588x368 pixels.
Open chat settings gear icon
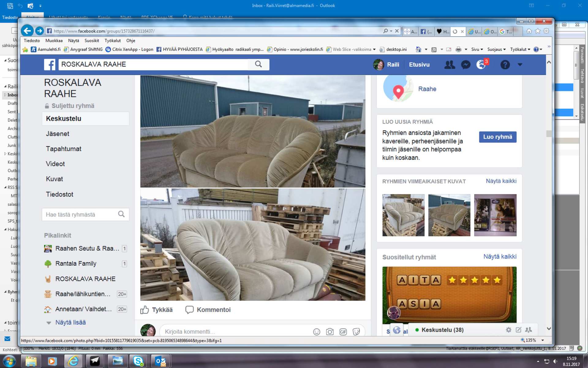coord(508,330)
